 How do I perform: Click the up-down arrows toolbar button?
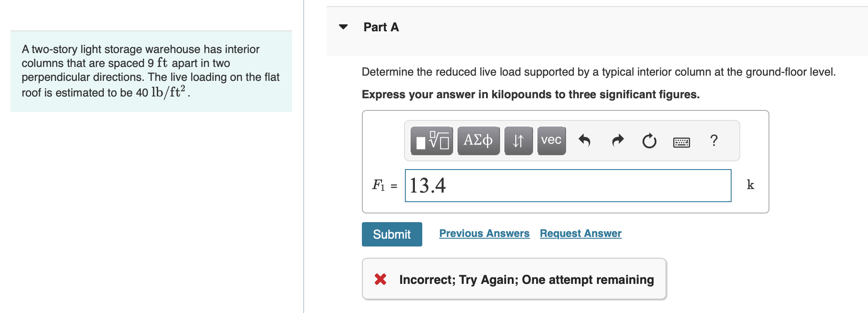tap(518, 141)
